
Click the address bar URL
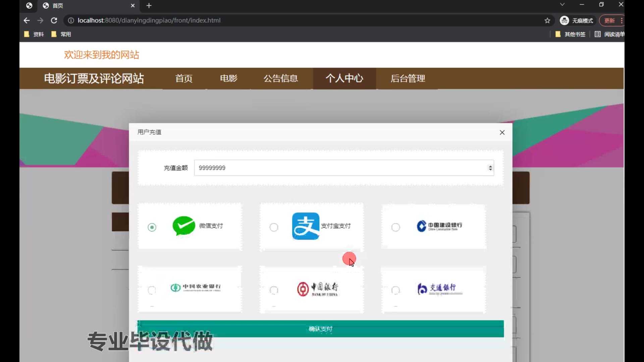point(149,20)
